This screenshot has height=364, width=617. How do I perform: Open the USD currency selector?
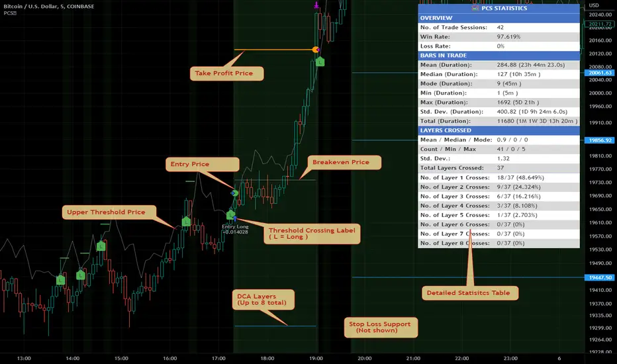pyautogui.click(x=594, y=5)
